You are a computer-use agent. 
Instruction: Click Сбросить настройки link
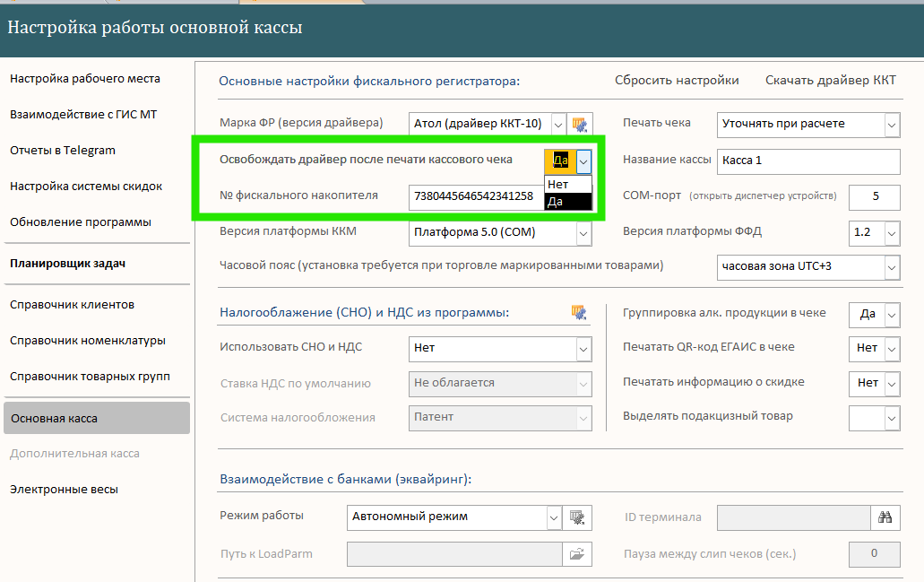[x=677, y=80]
